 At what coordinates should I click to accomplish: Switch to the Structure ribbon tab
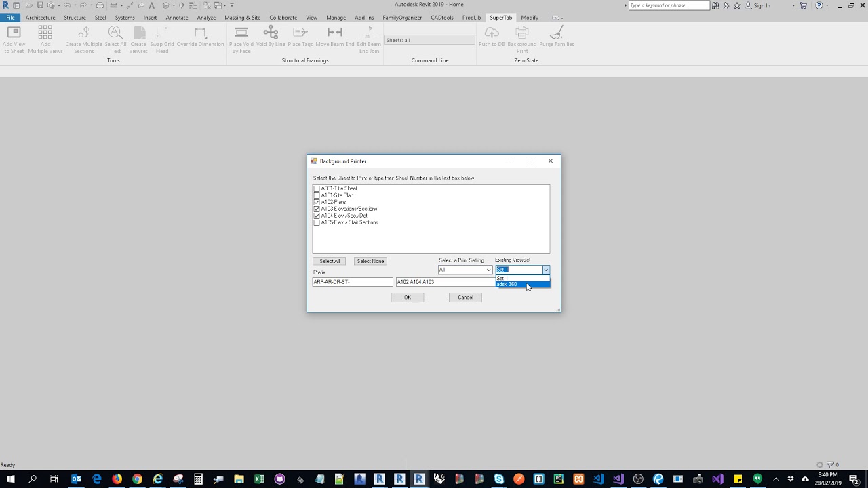(75, 18)
